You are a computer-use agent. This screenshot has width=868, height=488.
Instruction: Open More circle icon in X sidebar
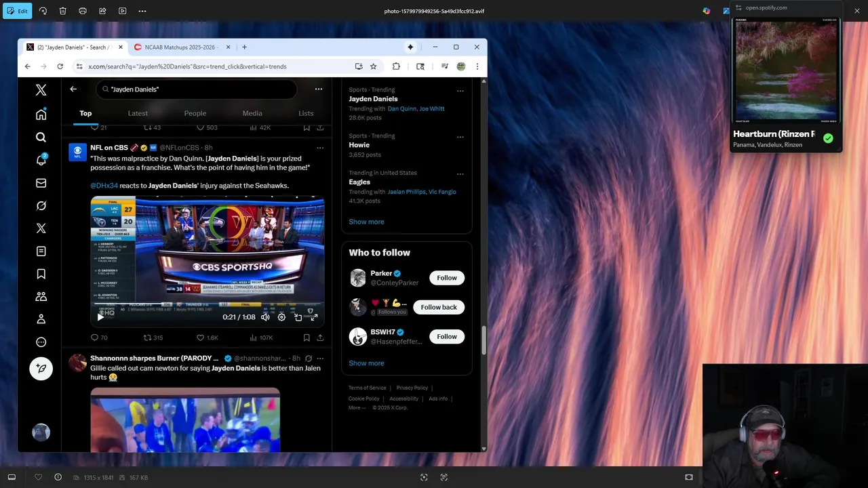[x=41, y=342]
